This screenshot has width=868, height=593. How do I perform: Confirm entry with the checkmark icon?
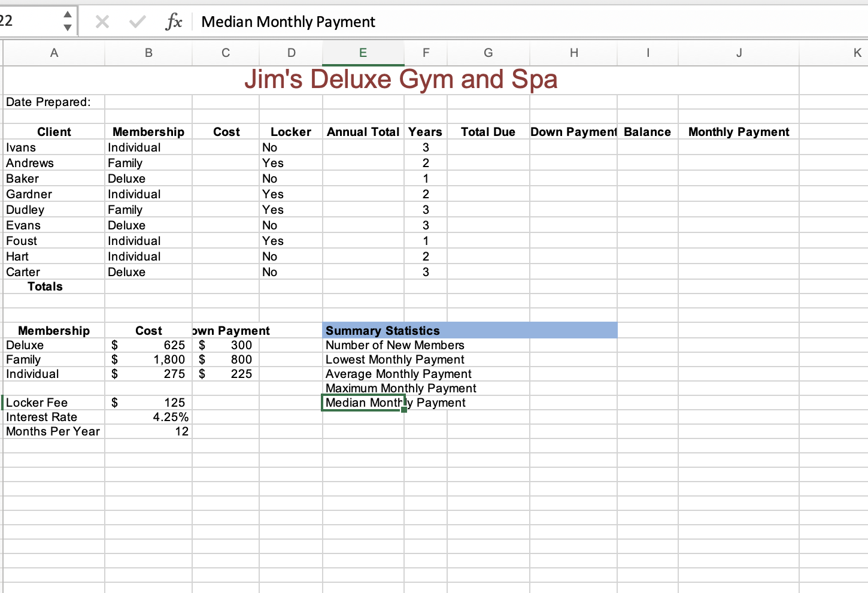tap(136, 22)
